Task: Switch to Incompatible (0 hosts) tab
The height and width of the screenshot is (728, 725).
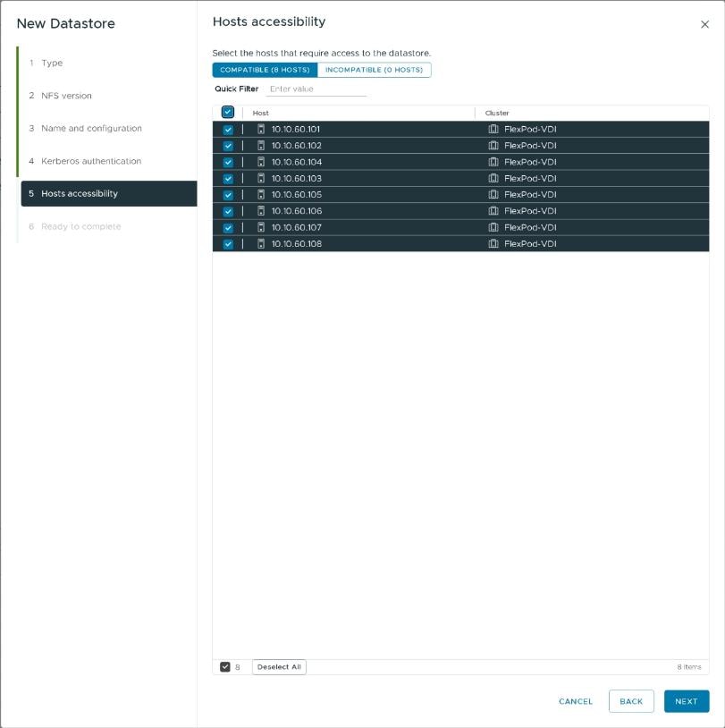Action: [x=374, y=70]
